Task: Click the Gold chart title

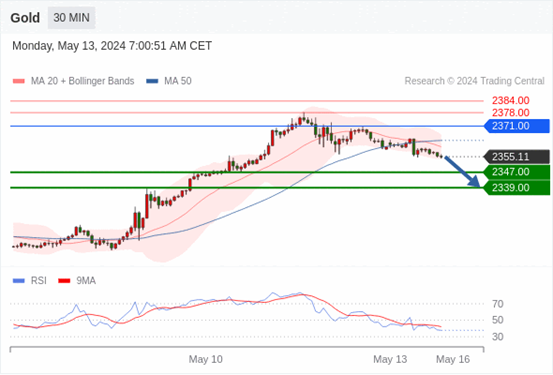Action: pos(25,18)
